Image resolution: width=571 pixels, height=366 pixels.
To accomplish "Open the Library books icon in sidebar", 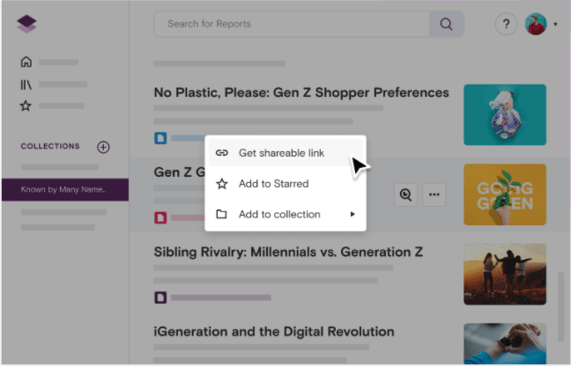I will [26, 84].
